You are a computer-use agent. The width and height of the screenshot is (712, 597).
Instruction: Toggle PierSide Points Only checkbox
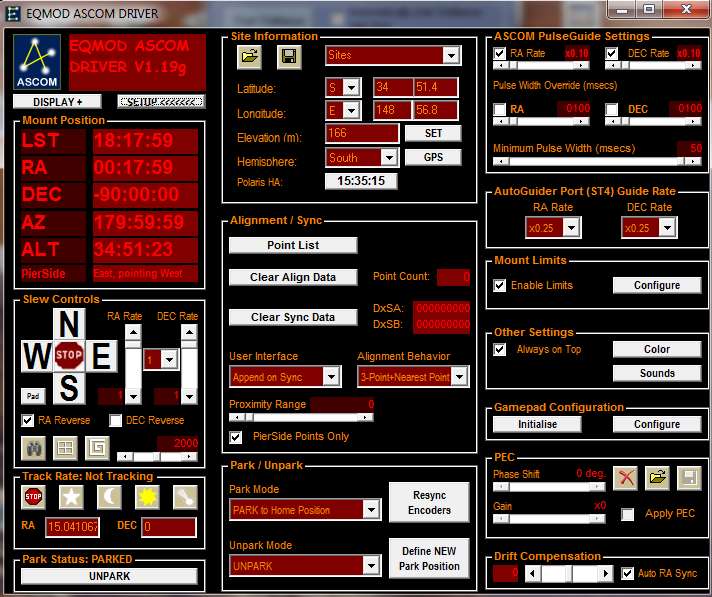[x=235, y=437]
